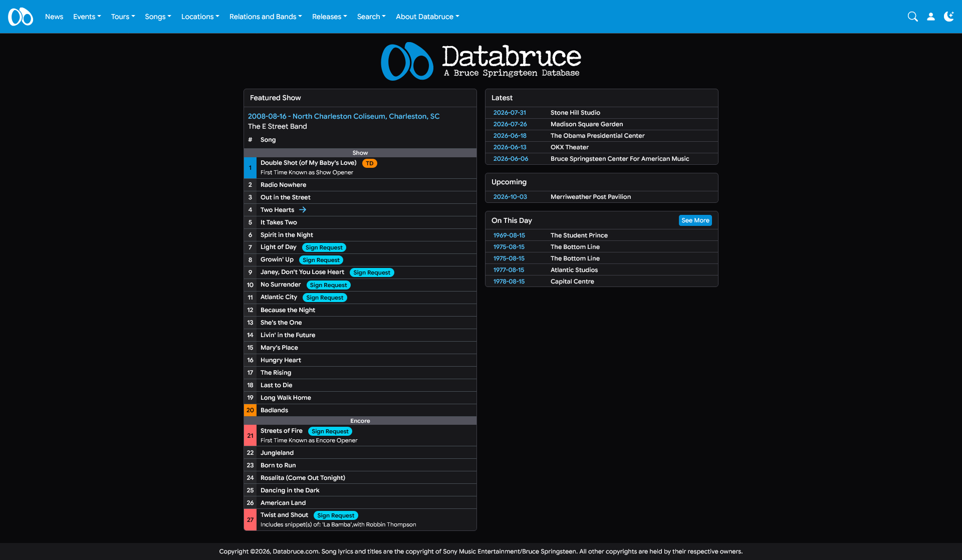This screenshot has width=962, height=560.
Task: Open the 1978-08-15 Capital Centre date
Action: point(509,282)
